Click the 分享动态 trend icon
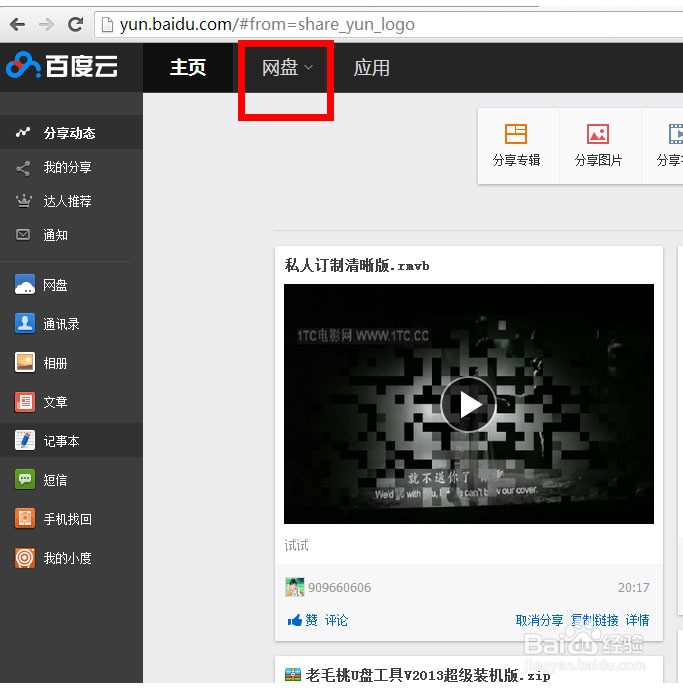683x690 pixels. coord(23,132)
